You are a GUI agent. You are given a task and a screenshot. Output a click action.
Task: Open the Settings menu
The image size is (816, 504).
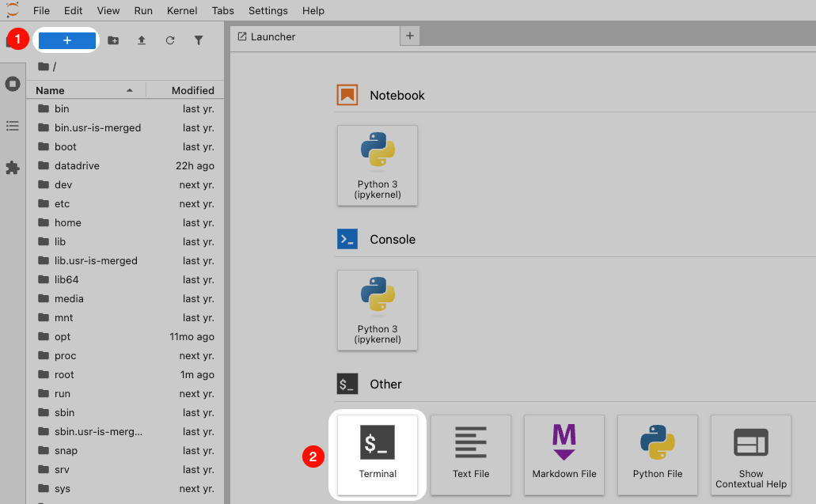click(x=268, y=11)
